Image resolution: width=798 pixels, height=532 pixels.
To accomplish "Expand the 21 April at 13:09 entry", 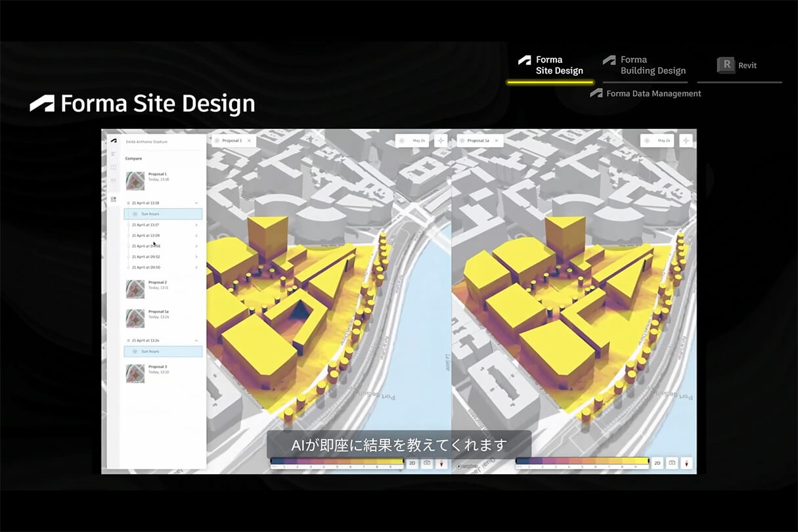I will 196,235.
